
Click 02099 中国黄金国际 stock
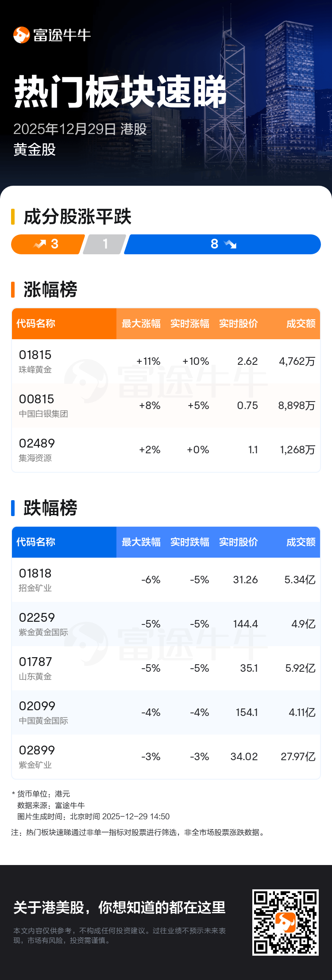tap(166, 712)
